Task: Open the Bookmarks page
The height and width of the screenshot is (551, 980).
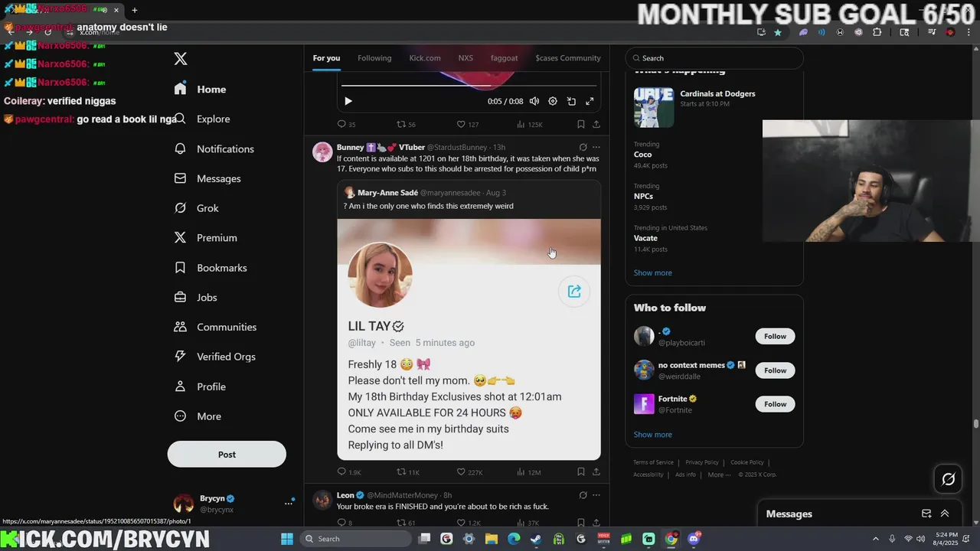Action: 211,268
